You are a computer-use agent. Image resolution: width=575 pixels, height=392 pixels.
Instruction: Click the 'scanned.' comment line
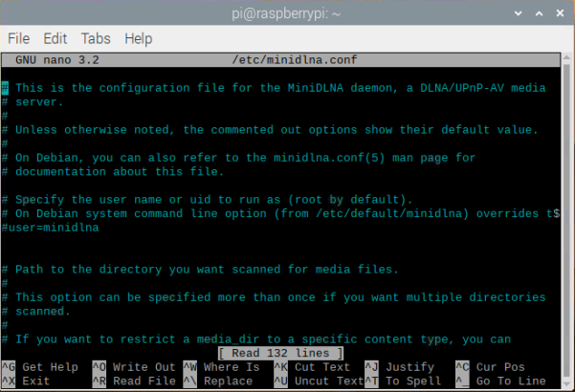click(x=36, y=312)
